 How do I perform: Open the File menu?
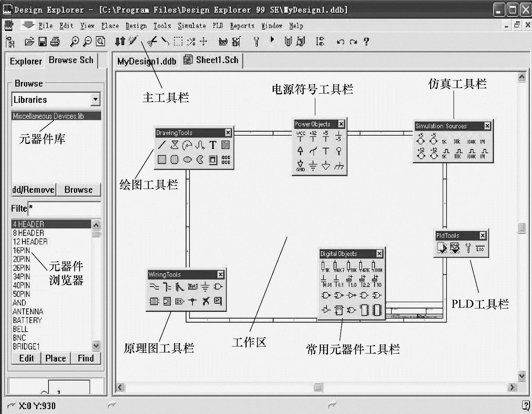point(46,26)
